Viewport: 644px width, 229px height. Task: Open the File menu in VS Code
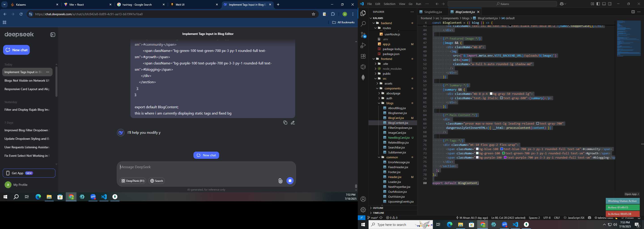(369, 4)
